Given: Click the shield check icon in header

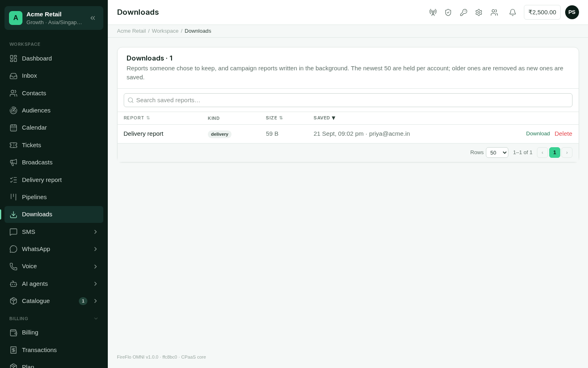Looking at the screenshot, I should (x=448, y=12).
